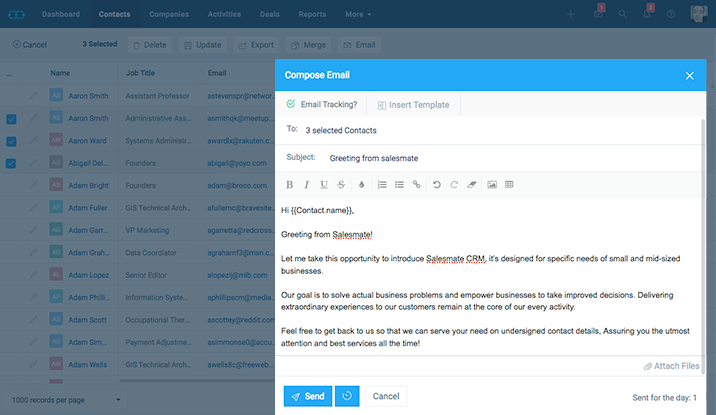Viewport: 716px width, 415px height.
Task: Click the email adam@broco.com
Action: [237, 186]
